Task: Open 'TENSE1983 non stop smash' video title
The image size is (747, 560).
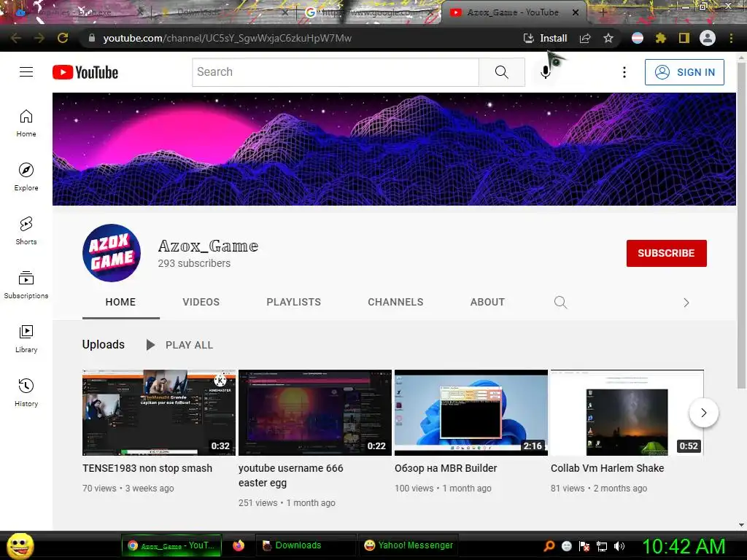Action: [x=147, y=468]
